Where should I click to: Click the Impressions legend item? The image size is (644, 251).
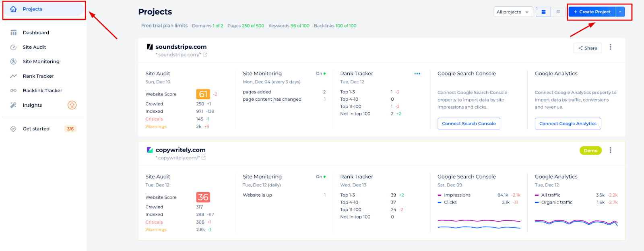pyautogui.click(x=454, y=195)
